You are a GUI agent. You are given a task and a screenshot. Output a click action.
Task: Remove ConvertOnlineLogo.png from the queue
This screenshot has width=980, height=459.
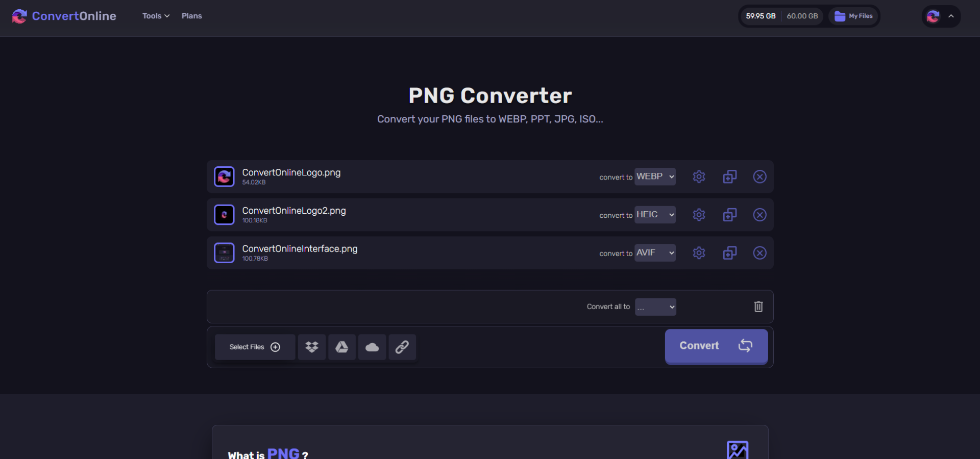click(759, 176)
